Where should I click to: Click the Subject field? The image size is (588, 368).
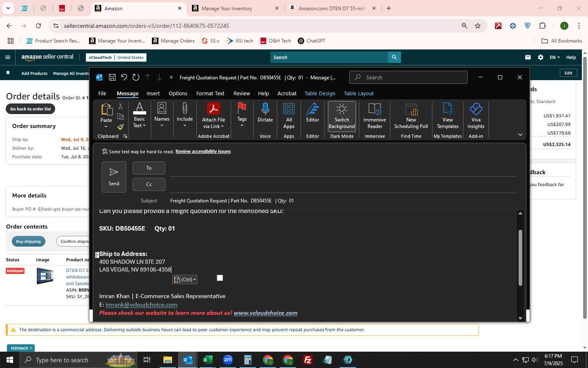[x=343, y=201]
